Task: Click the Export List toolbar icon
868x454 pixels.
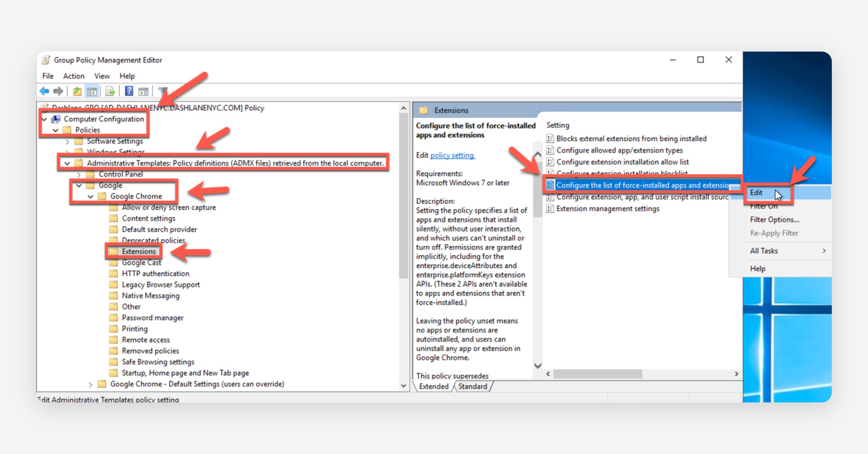Action: pos(110,91)
